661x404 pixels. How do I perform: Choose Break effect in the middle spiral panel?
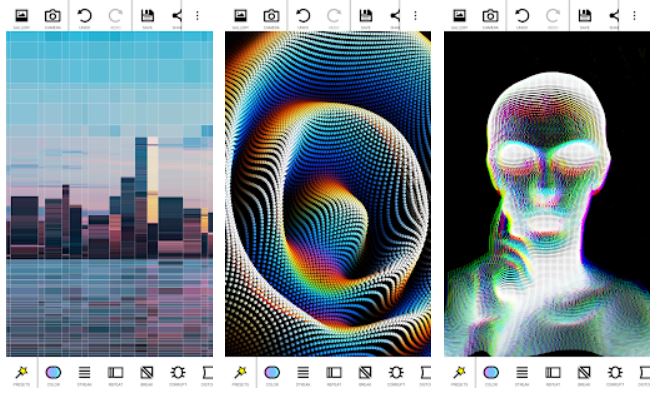point(365,374)
